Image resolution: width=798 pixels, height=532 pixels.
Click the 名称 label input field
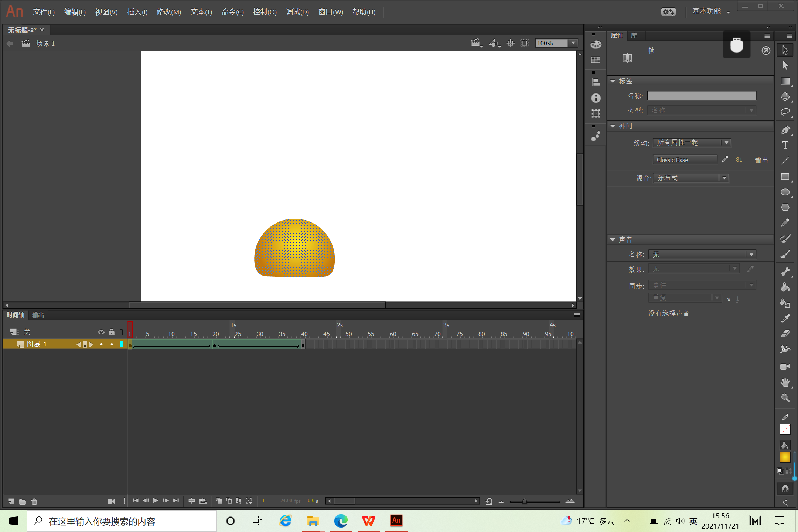[x=702, y=96]
